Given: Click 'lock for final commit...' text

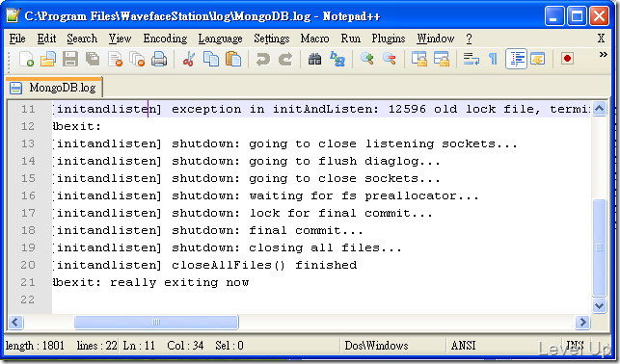Looking at the screenshot, I should coord(340,213).
